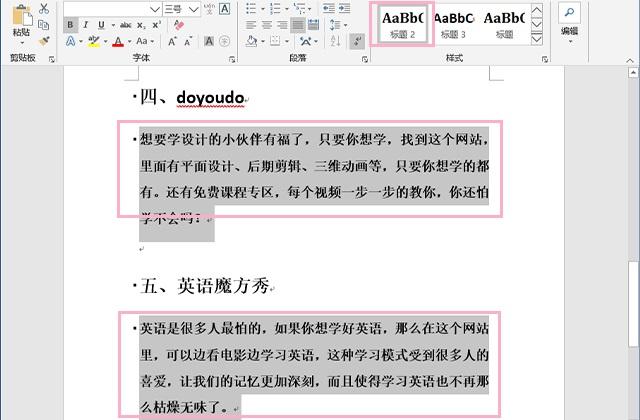
Task: Click the borders icon
Action: pyautogui.click(x=275, y=41)
